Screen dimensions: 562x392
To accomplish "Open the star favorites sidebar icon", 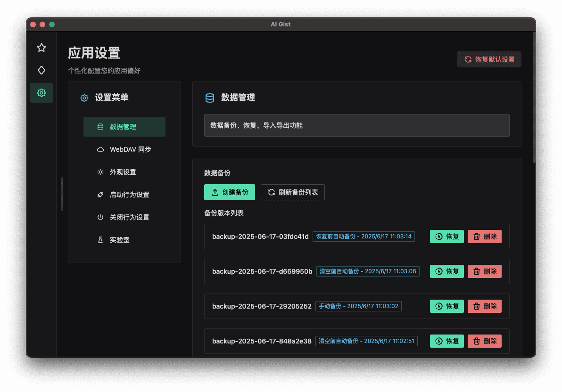I will pos(41,48).
